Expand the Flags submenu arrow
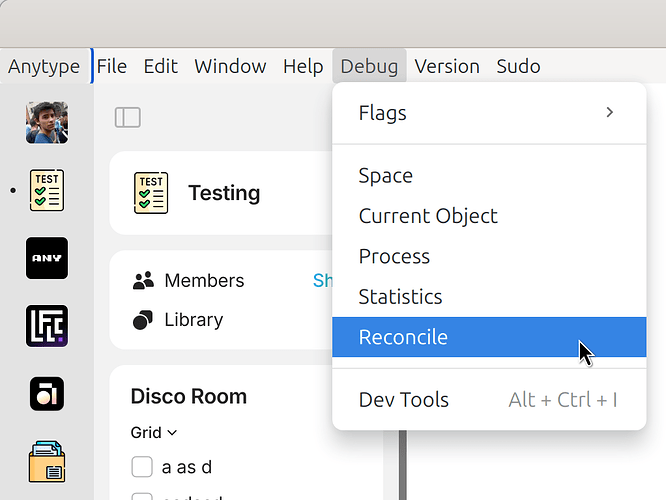Viewport: 666px width, 500px height. pos(610,113)
